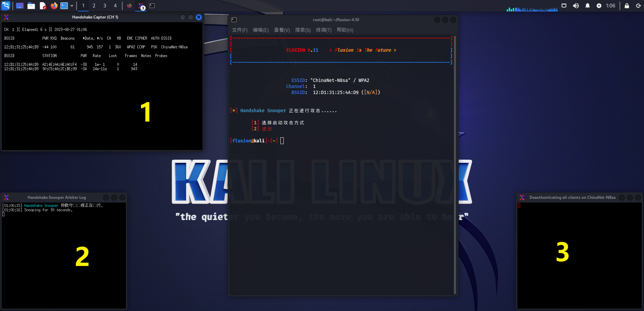Click station A2:4E:A4:AE:A0:F4 row

(71, 64)
